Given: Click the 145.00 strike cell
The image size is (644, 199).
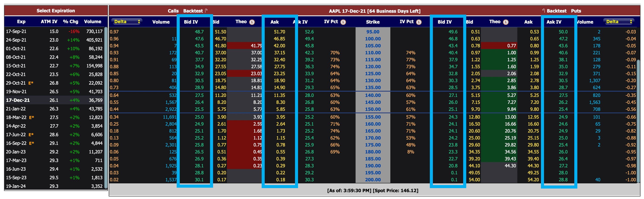Looking at the screenshot, I should (373, 102).
